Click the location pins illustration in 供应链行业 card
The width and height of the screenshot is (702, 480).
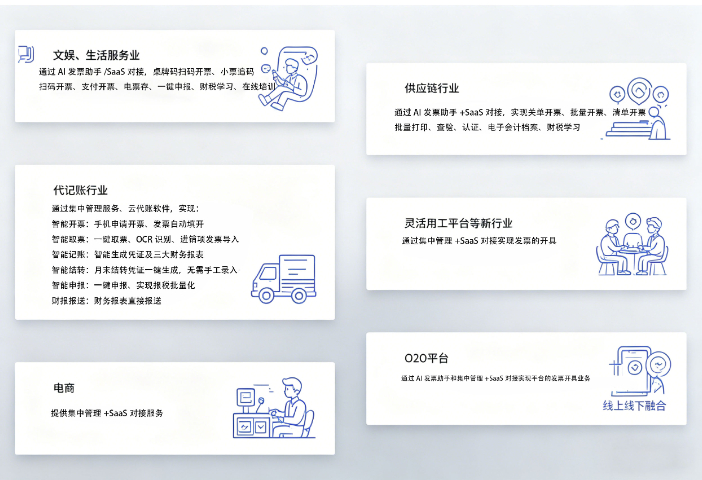[x=638, y=108]
